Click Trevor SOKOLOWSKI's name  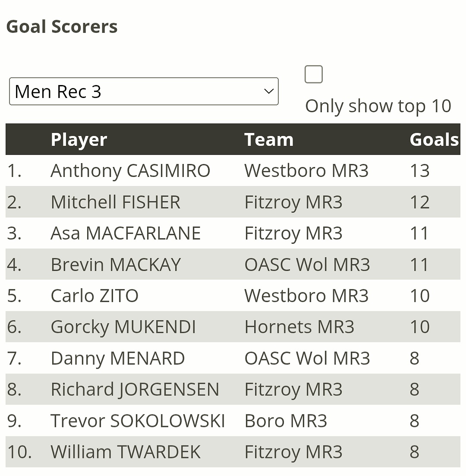138,421
